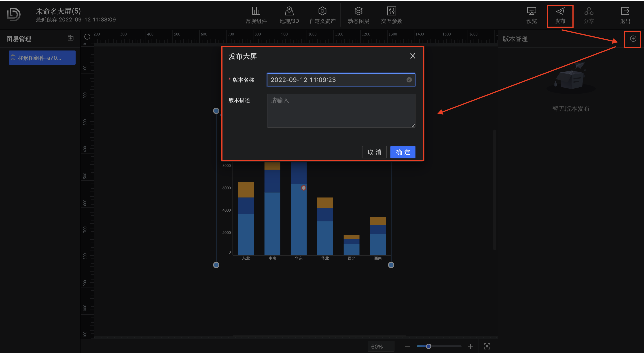Clear the 版本名称 input text
Viewport: 644px width, 353px height.
[409, 80]
